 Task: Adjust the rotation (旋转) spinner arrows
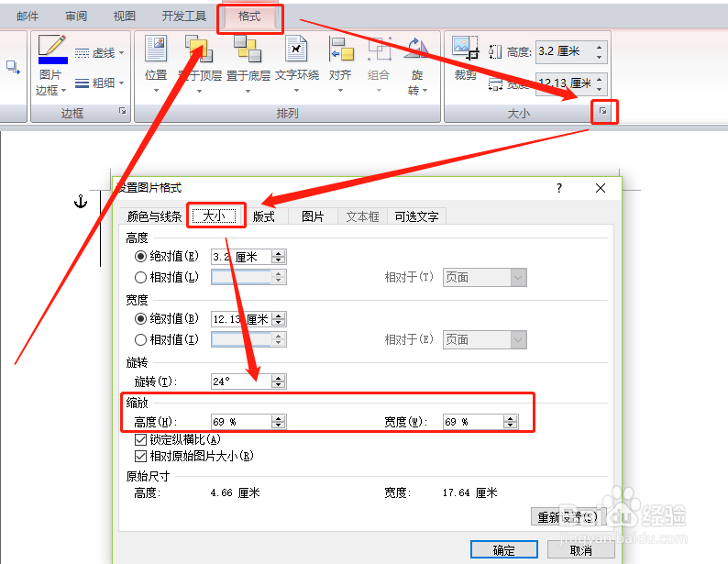(x=279, y=382)
